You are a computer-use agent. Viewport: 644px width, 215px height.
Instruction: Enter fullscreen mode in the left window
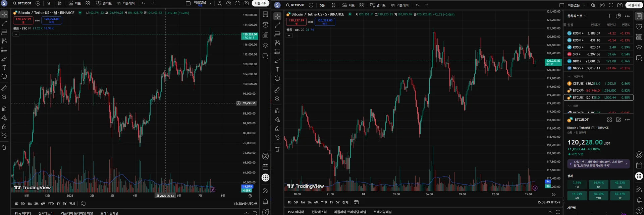pos(237,3)
